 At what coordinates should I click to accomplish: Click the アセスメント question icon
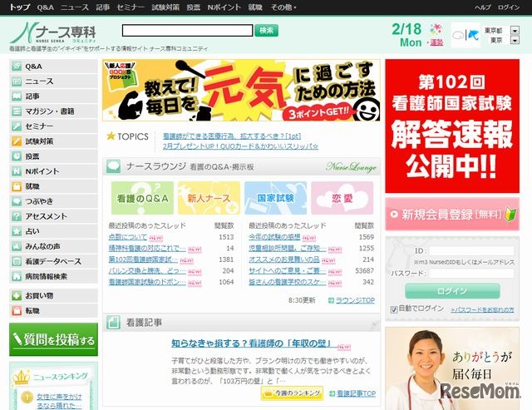point(17,216)
